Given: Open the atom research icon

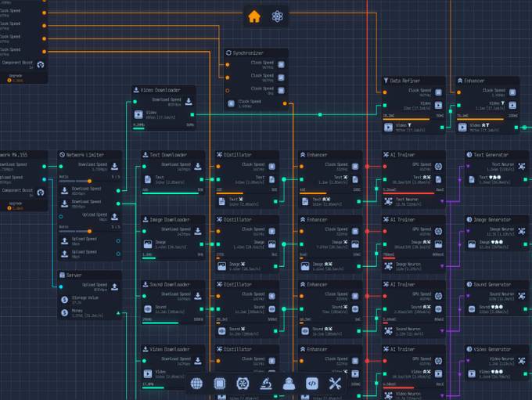Looking at the screenshot, I should tap(277, 16).
